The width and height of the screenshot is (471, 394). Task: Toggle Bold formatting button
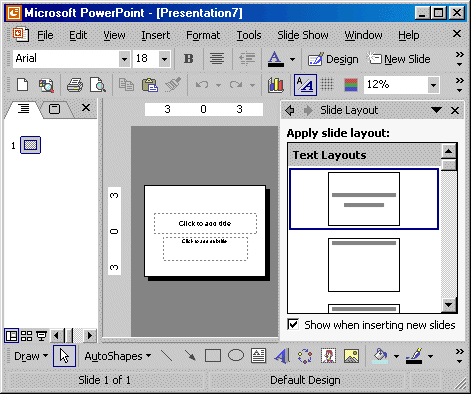(x=189, y=59)
